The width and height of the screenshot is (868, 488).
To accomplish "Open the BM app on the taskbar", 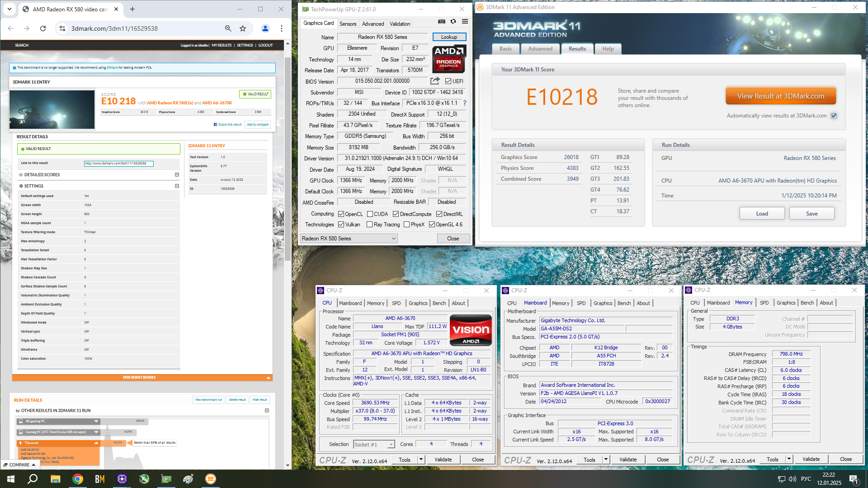I will coord(100,479).
